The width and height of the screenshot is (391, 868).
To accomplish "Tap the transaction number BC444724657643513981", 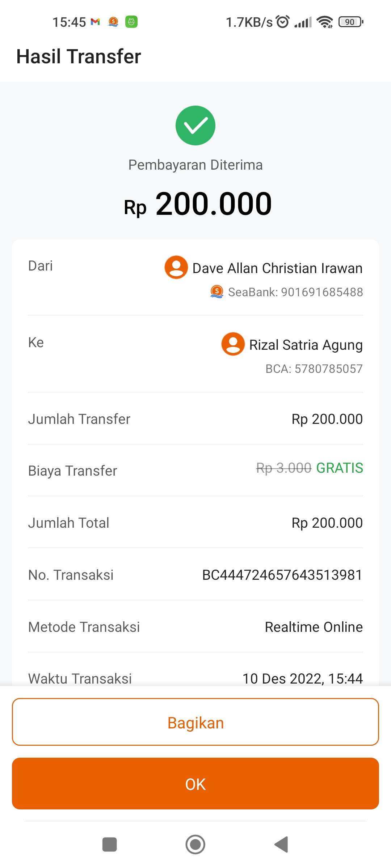I will click(x=282, y=575).
